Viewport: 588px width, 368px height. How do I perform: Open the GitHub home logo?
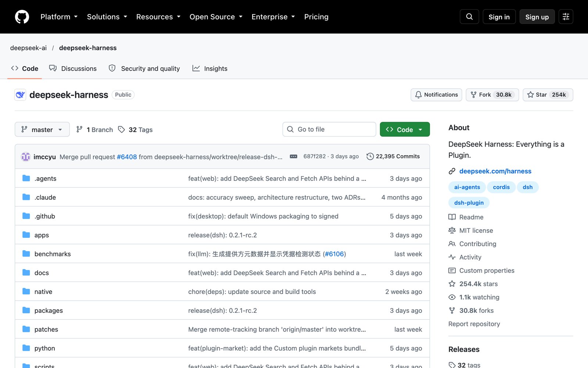pos(22,17)
